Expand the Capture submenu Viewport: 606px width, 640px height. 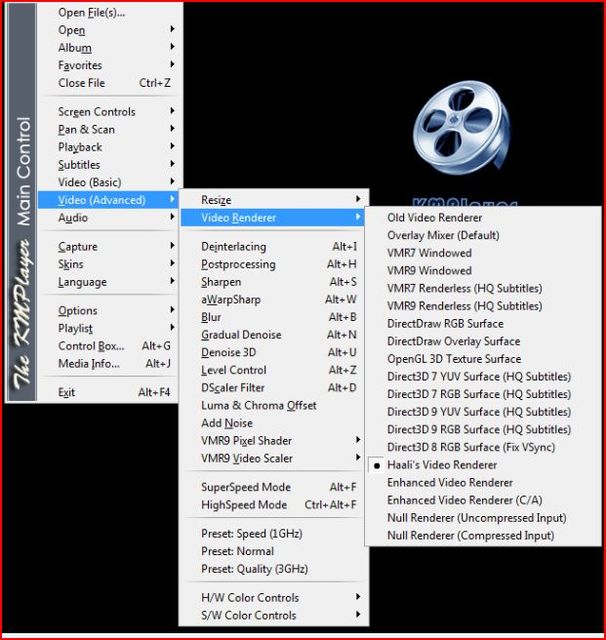109,247
